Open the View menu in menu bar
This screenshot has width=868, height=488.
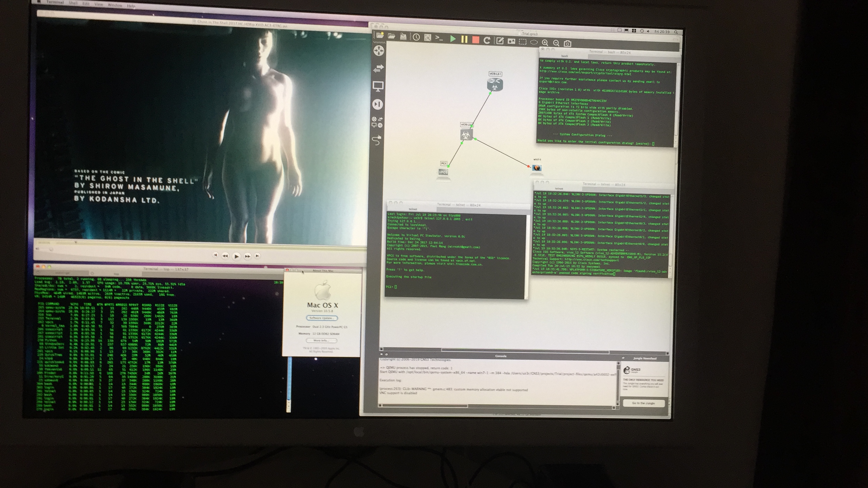click(x=98, y=4)
